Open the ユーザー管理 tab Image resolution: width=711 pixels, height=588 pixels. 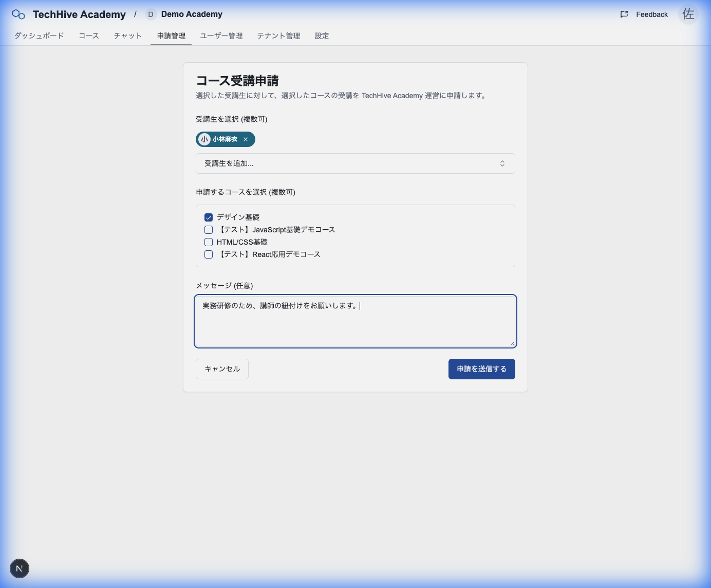pos(221,35)
